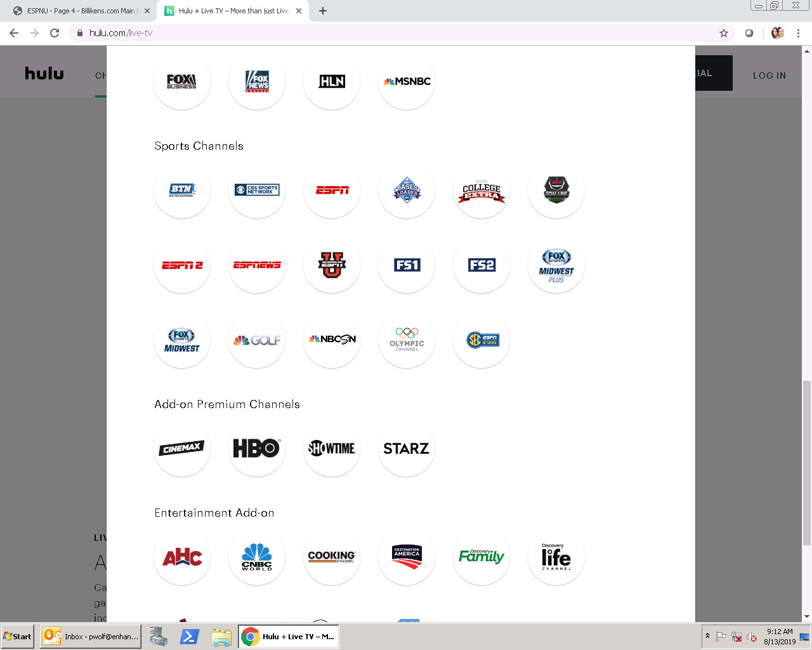This screenshot has width=812, height=650.
Task: Select the Hulu + Live TV tab
Action: [232, 11]
